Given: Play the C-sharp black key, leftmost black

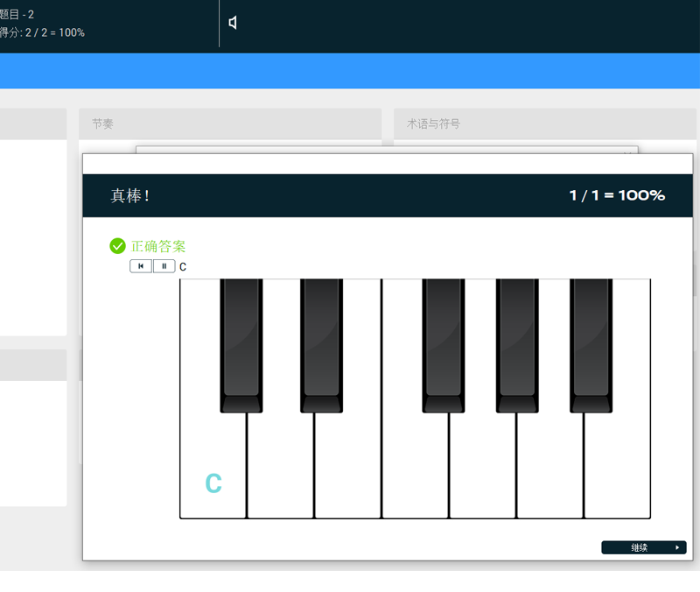Looking at the screenshot, I should click(x=241, y=345).
